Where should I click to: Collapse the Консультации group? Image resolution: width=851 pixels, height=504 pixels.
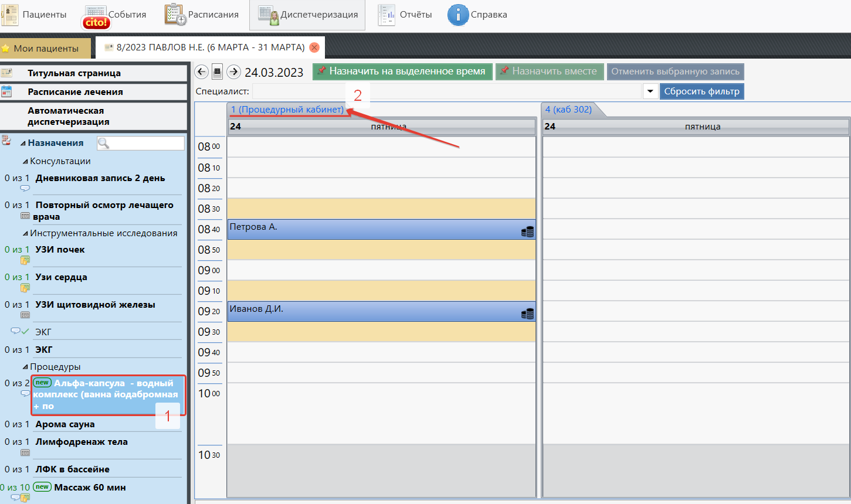click(x=25, y=162)
